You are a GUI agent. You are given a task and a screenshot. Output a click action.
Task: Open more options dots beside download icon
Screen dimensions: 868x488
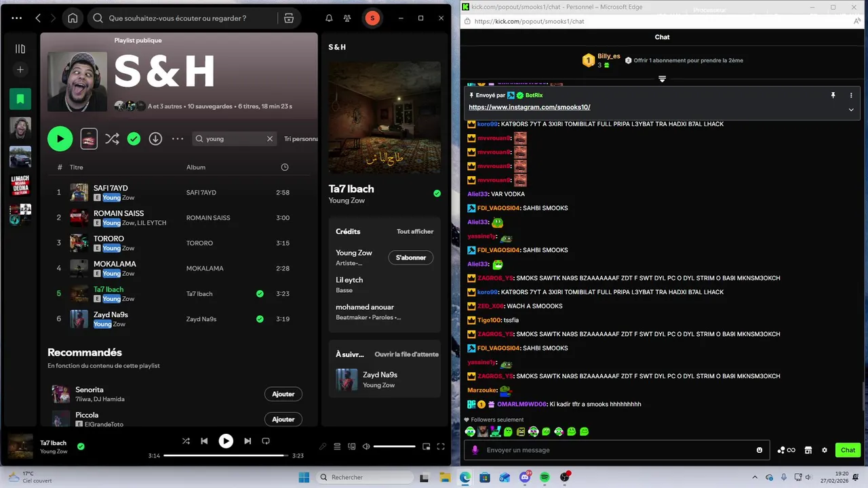pyautogui.click(x=178, y=138)
